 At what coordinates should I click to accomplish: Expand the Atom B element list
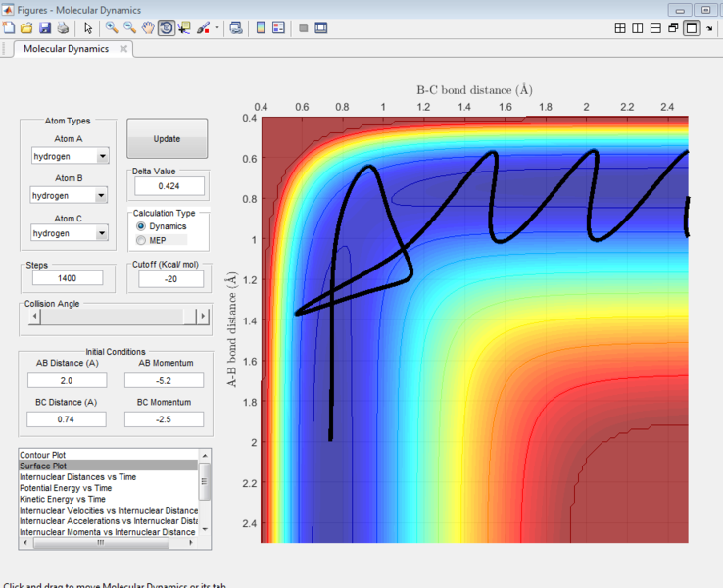coord(103,195)
